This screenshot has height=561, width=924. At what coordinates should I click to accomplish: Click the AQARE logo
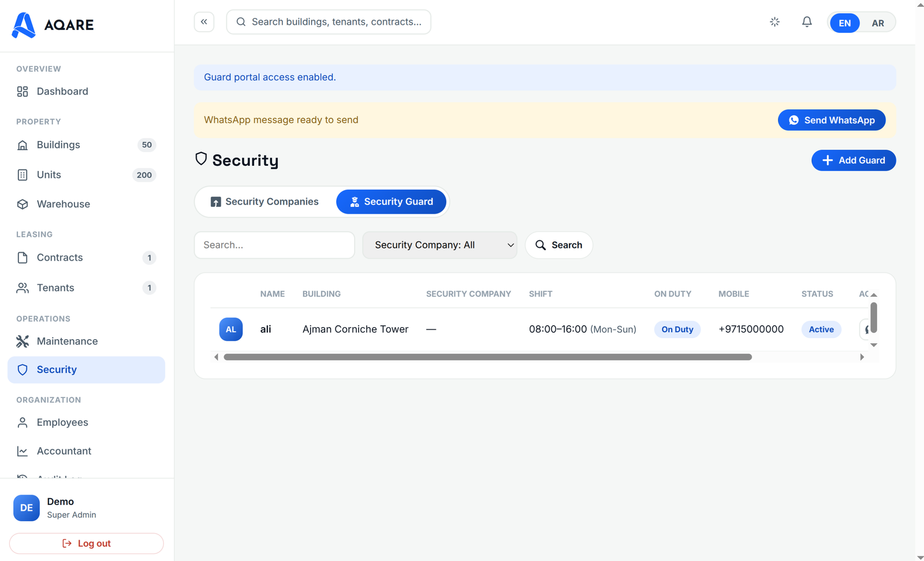click(53, 25)
